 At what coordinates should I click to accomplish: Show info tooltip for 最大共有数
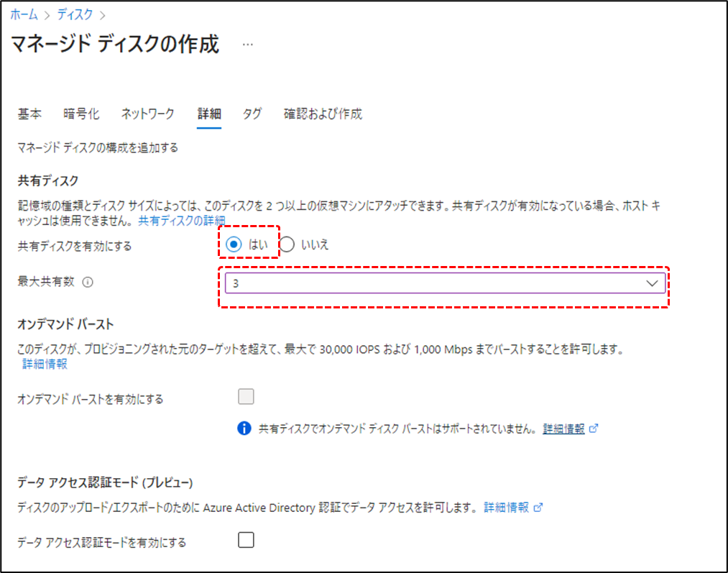click(x=88, y=283)
